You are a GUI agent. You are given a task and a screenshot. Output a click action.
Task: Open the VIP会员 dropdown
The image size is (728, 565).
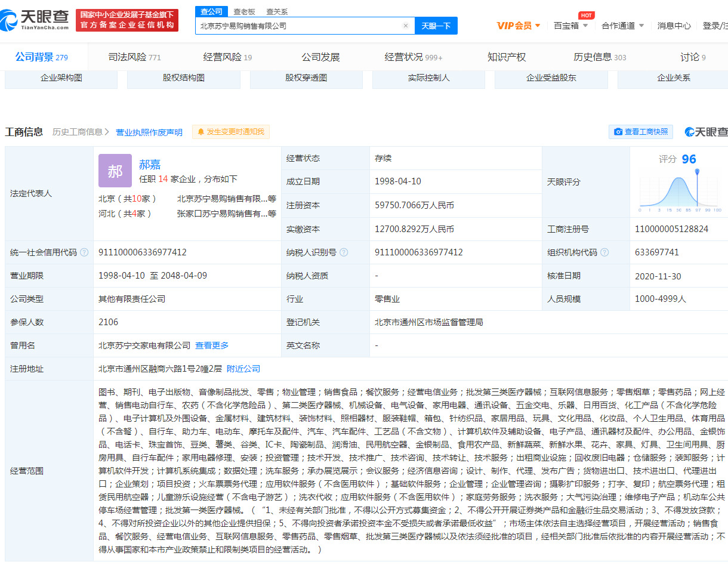pos(519,26)
